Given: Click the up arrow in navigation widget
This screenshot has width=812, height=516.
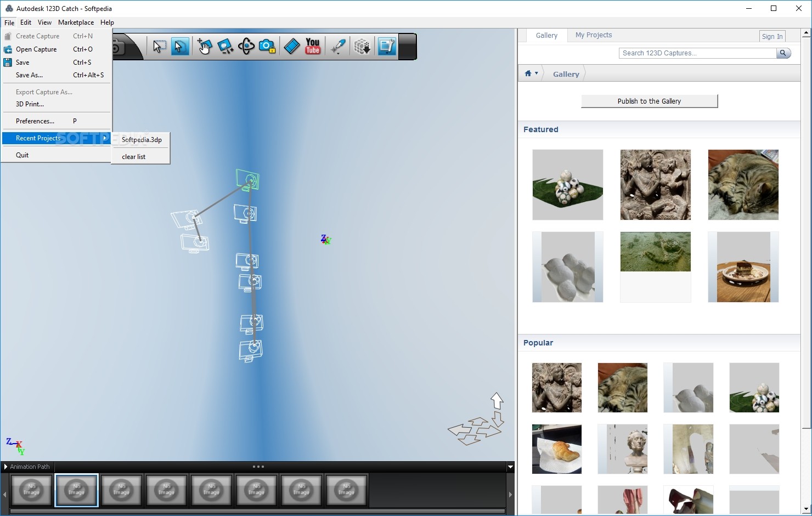Looking at the screenshot, I should pos(497,401).
